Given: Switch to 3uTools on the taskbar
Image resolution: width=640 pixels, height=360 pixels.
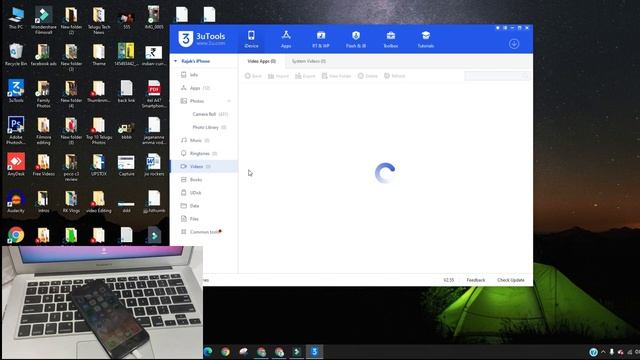Looking at the screenshot, I should (314, 351).
